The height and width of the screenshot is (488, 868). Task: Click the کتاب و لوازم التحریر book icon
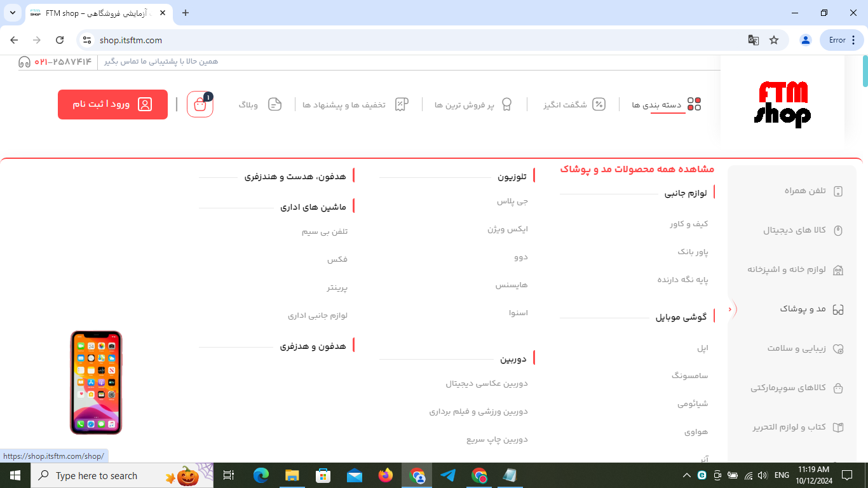[838, 428]
